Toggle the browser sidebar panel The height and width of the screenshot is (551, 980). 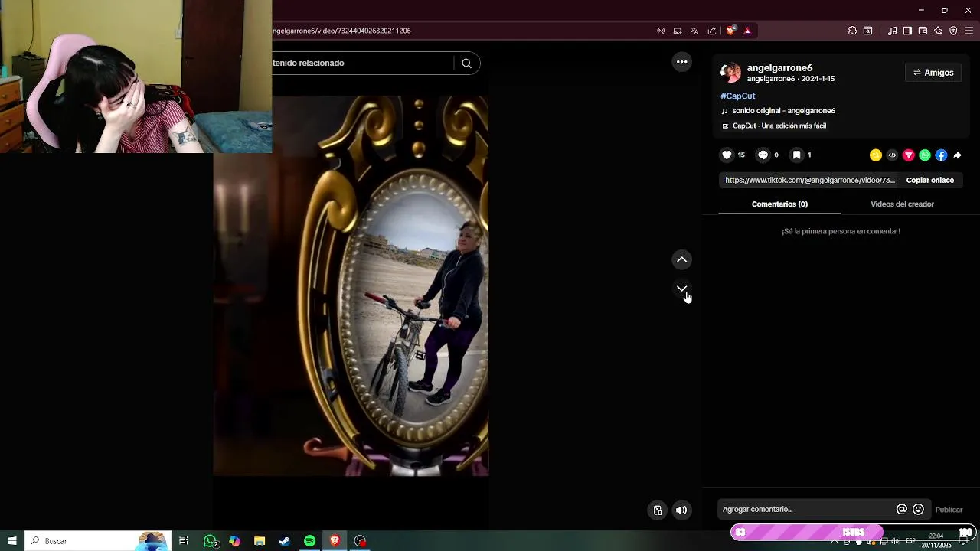coord(907,31)
